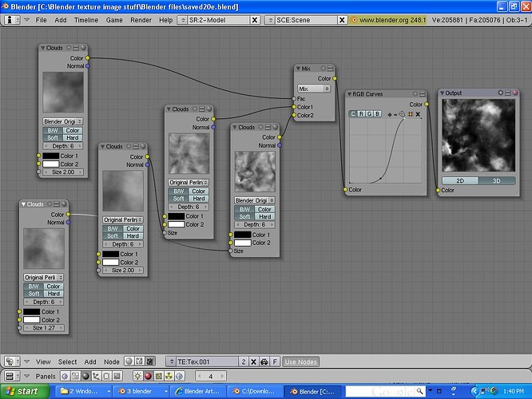The image size is (532, 399).
Task: Open the Script context icon in Panels
Action: click(75, 376)
